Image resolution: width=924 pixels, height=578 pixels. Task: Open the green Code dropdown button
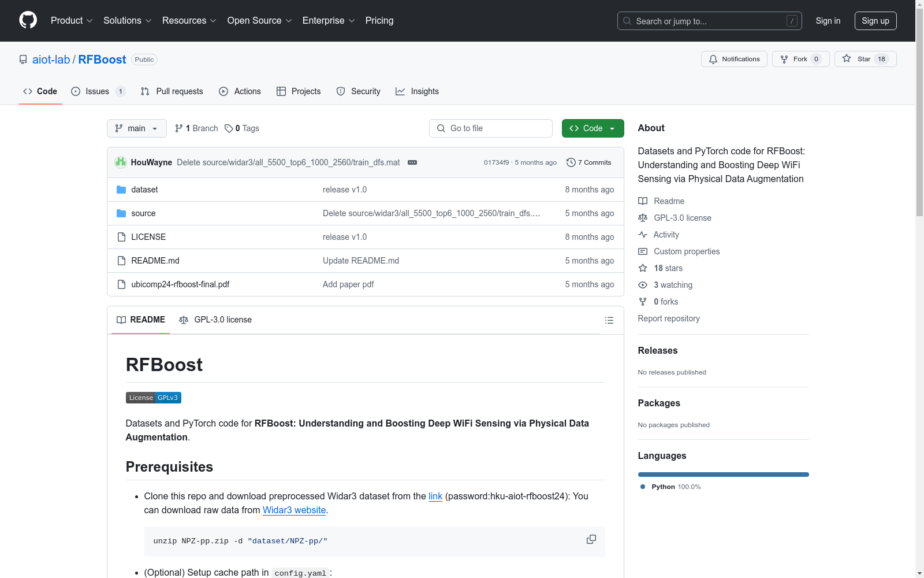(x=593, y=128)
